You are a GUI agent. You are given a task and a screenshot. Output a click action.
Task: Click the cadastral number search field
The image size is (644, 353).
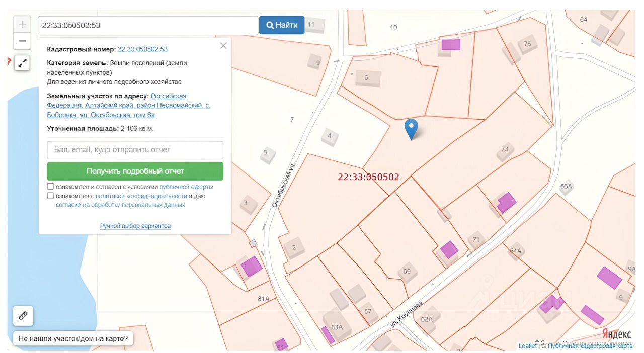[148, 25]
